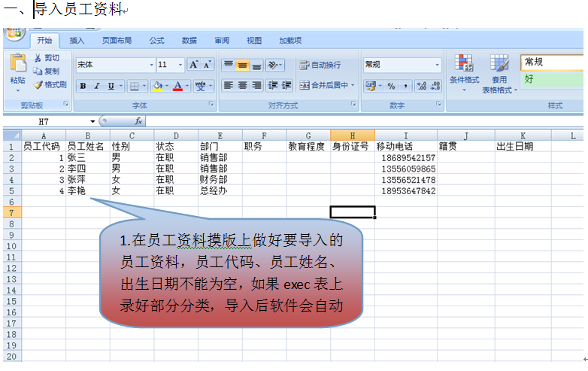Open the 加载项 (Add-ins) tab
The width and height of the screenshot is (588, 371).
coord(290,41)
